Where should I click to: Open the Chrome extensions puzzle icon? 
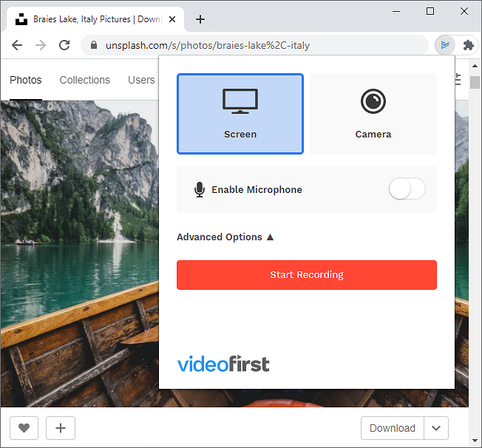(x=468, y=45)
